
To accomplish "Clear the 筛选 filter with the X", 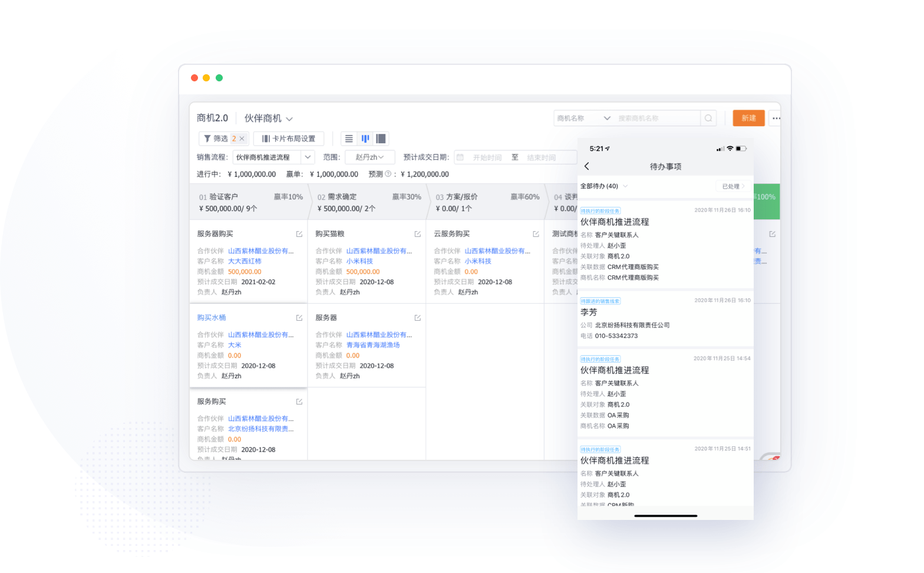I will pyautogui.click(x=242, y=139).
